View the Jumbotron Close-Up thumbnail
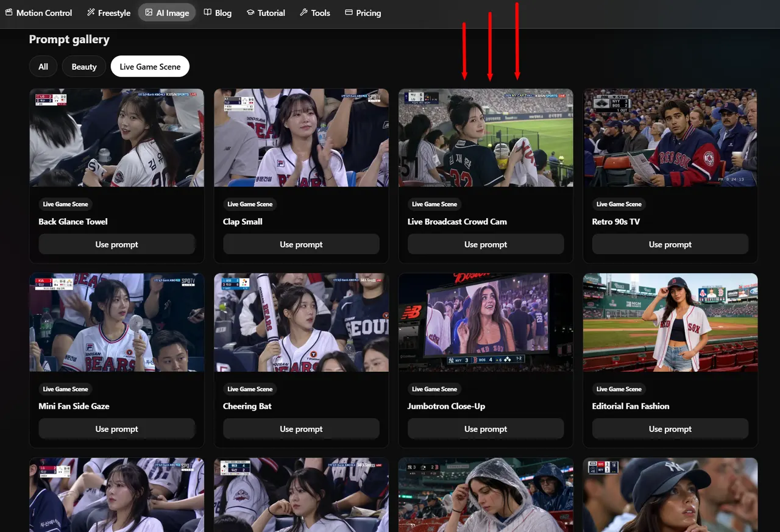 [x=486, y=322]
